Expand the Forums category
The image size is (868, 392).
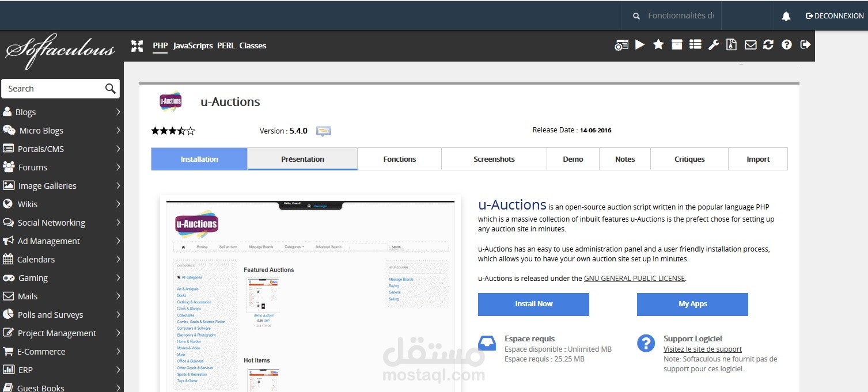pos(62,167)
